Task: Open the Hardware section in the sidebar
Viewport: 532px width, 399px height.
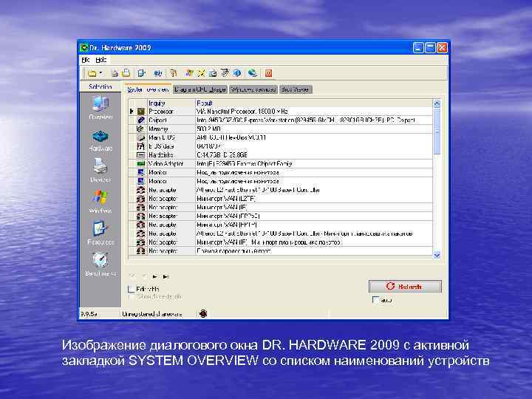Action: click(100, 140)
